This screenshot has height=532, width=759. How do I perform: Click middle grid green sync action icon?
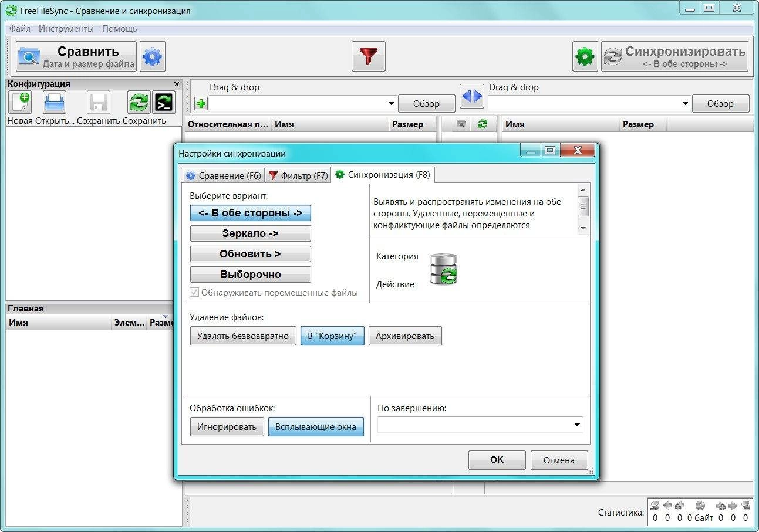[483, 124]
